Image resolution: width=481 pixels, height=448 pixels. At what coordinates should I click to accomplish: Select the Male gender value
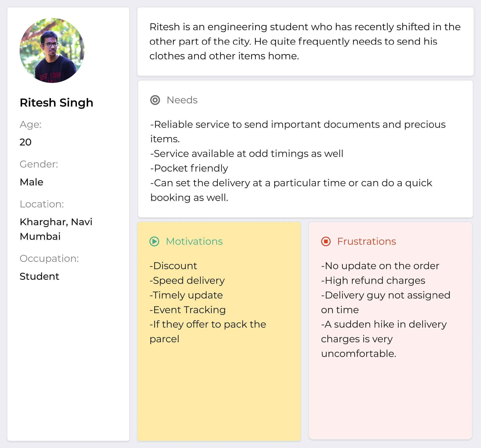pyautogui.click(x=32, y=182)
